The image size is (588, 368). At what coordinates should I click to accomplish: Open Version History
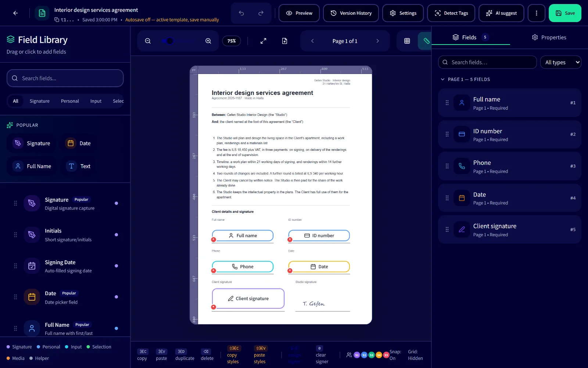[x=351, y=13]
